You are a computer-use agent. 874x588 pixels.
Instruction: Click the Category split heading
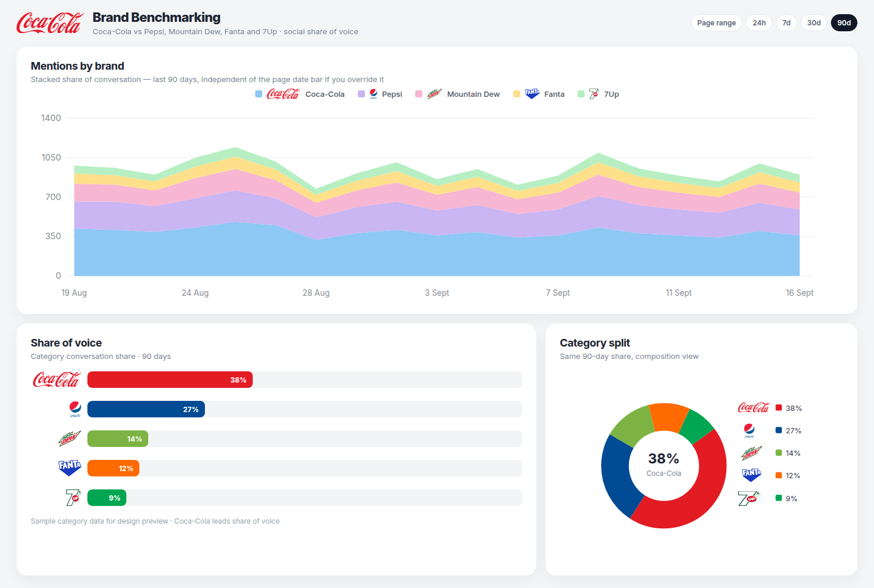tap(595, 343)
